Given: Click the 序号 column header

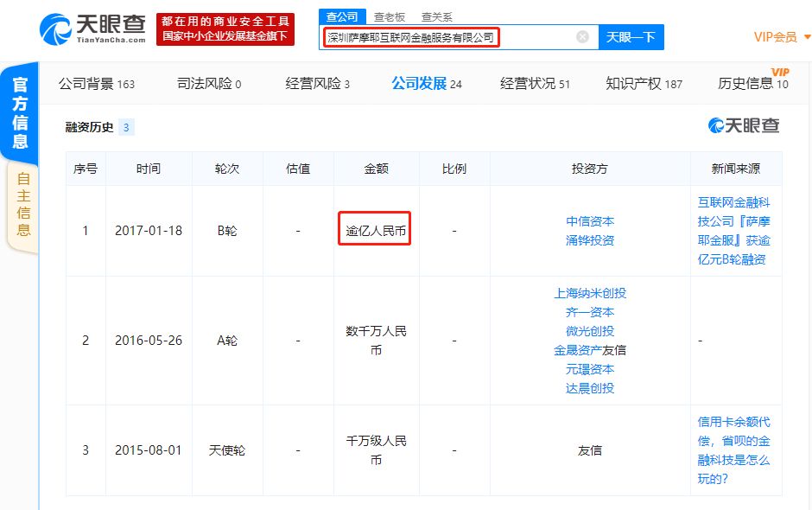Looking at the screenshot, I should coord(86,169).
